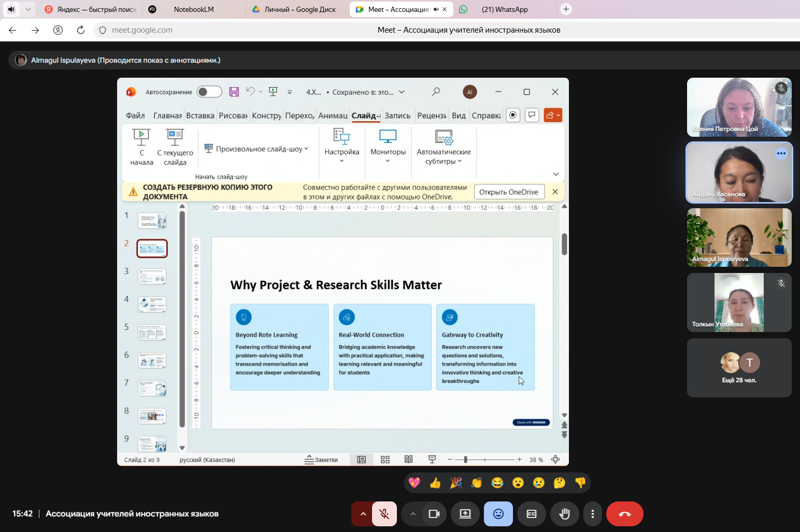Screen dimensions: 800x532
Task: Click the red leave call button
Action: click(624, 514)
